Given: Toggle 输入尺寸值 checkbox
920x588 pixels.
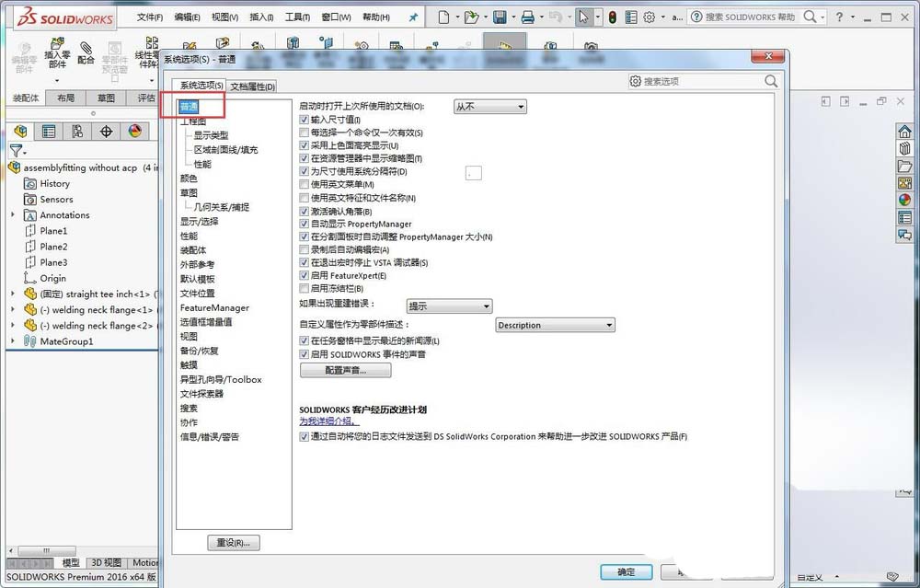Looking at the screenshot, I should 304,119.
